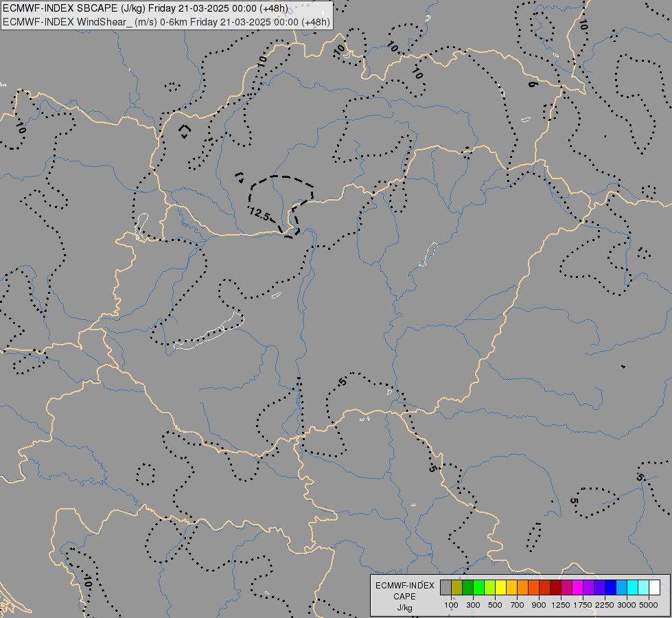Screen dimensions: 672x618
Task: Click the purple swatch right of 1750 tick
Action: tap(589, 587)
